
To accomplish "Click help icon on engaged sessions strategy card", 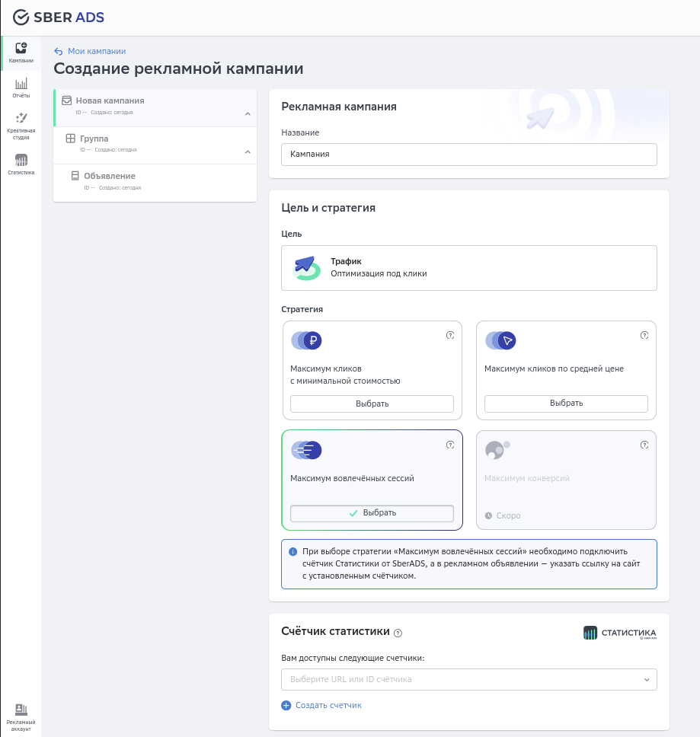I will pos(450,445).
